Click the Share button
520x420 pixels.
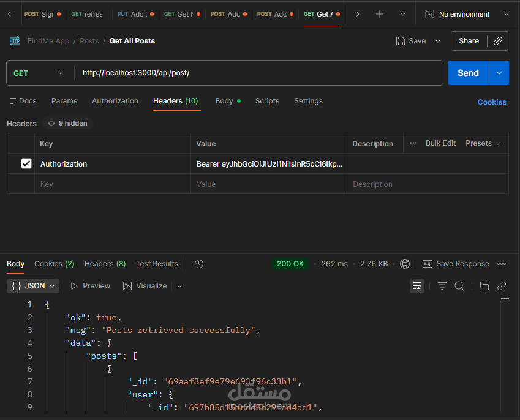(469, 41)
